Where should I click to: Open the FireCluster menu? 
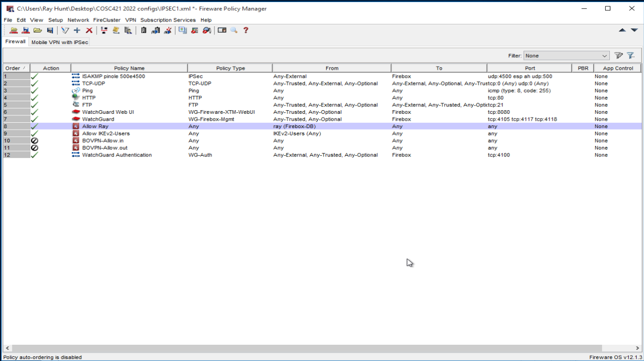pos(107,20)
